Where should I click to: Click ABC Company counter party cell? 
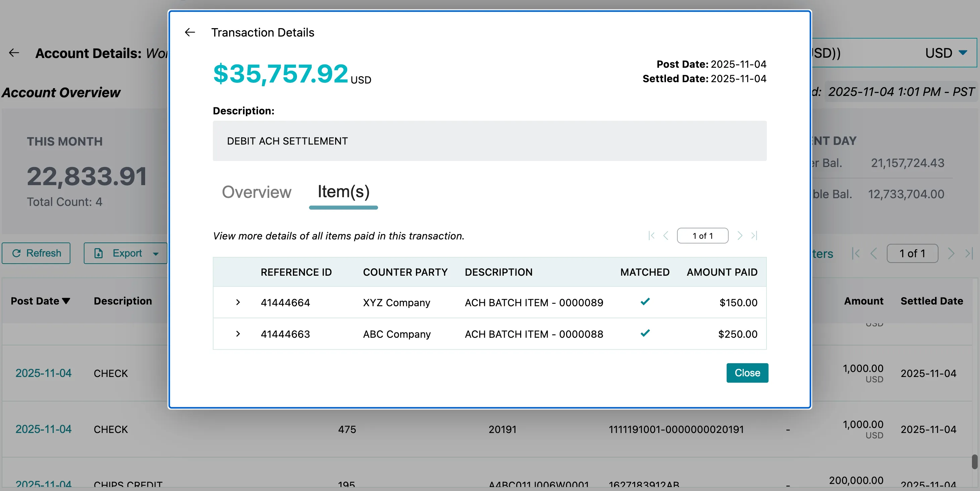point(397,334)
